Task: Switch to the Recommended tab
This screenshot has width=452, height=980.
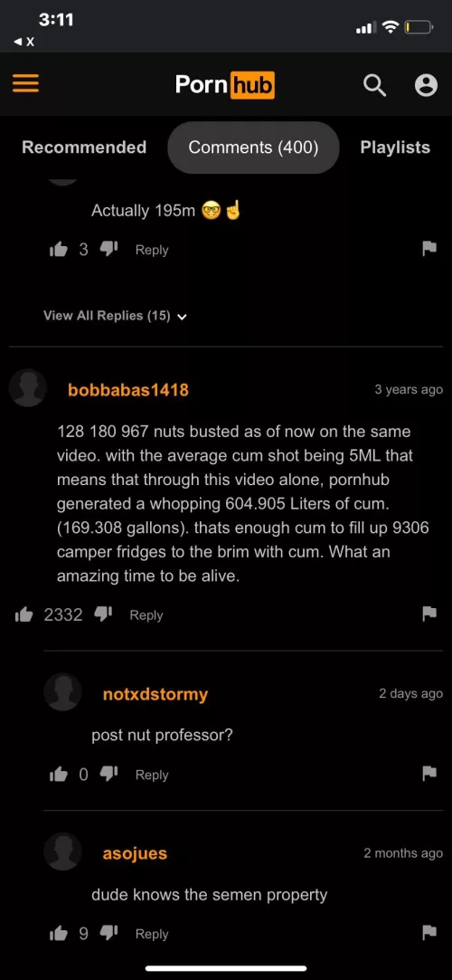Action: (x=84, y=147)
